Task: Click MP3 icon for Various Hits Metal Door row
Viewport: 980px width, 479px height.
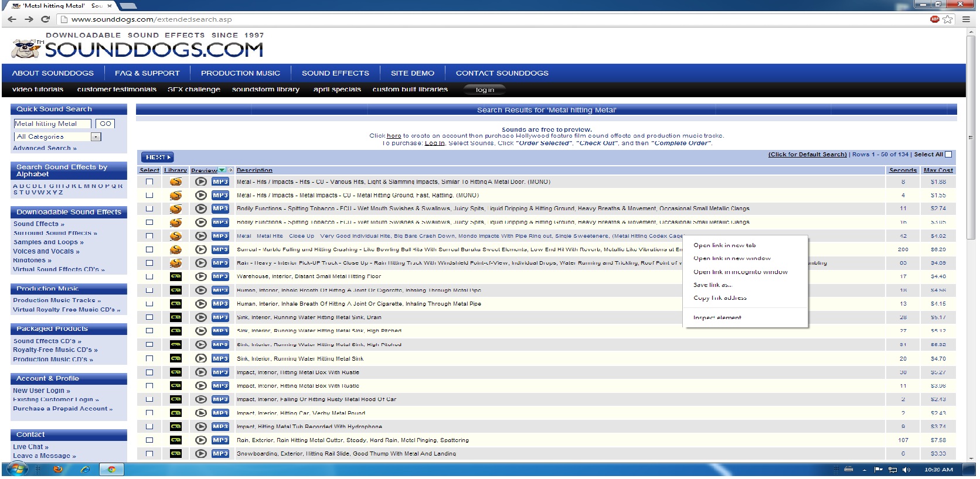Action: coord(220,182)
